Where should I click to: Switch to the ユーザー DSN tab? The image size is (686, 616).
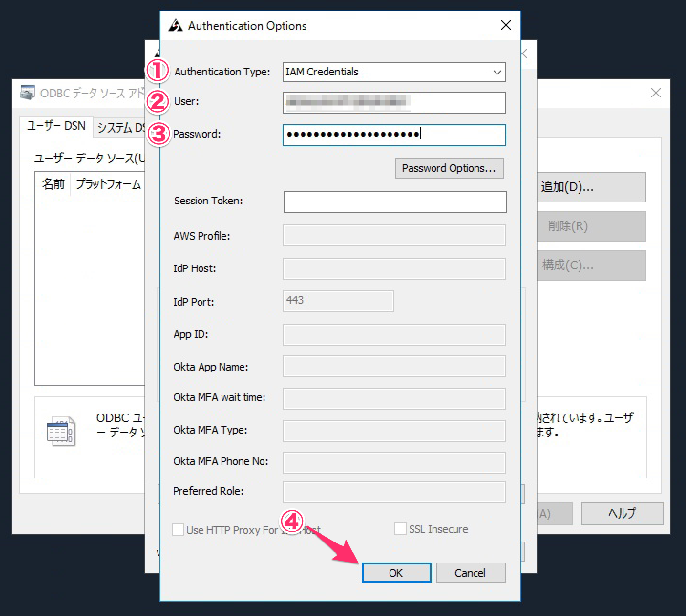point(56,126)
